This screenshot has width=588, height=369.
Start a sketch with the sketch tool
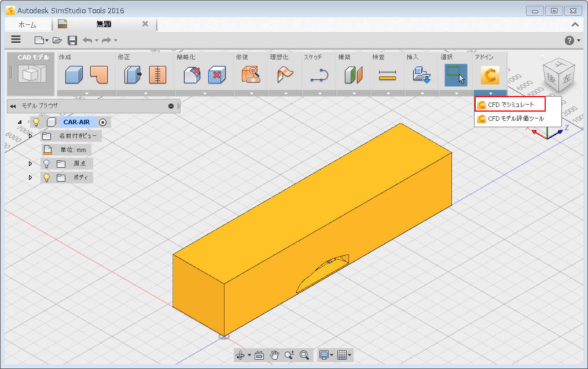pos(319,75)
